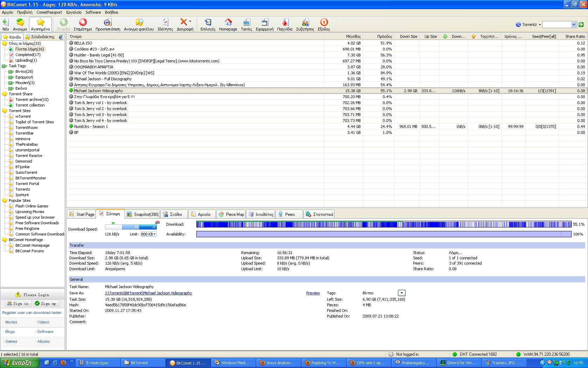Image resolution: width=588 pixels, height=368 pixels.
Task: Collapse the BitComet HomePage folder
Action: click(x=5, y=240)
